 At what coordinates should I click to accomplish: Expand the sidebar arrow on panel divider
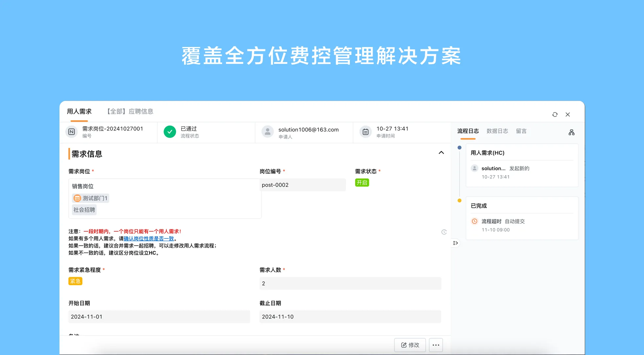[455, 243]
